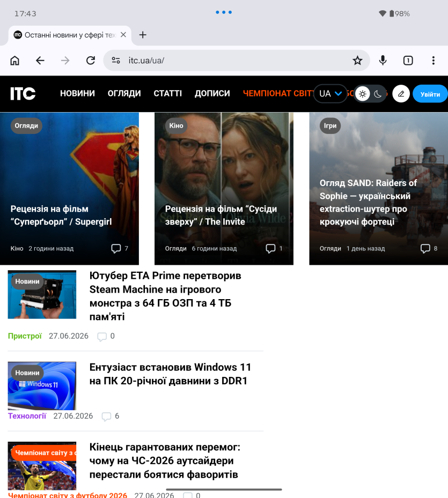Navigate back with the back arrow
448x498 pixels.
point(40,61)
